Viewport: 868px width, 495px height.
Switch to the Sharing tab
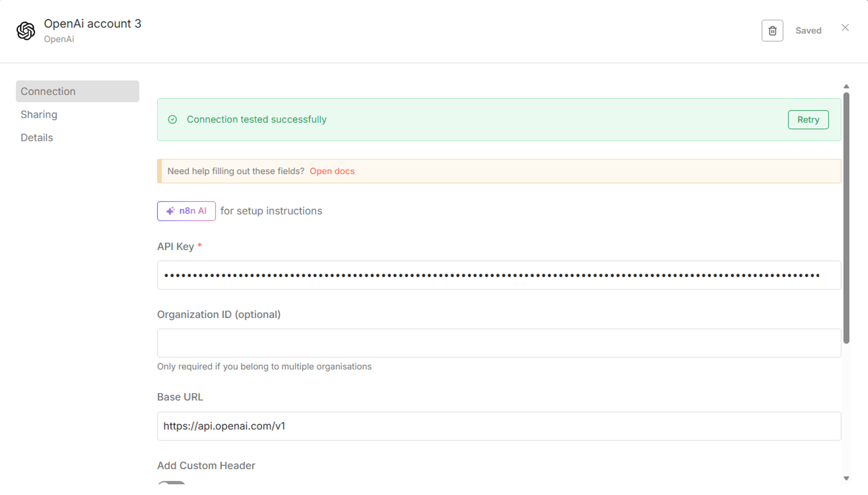point(39,114)
